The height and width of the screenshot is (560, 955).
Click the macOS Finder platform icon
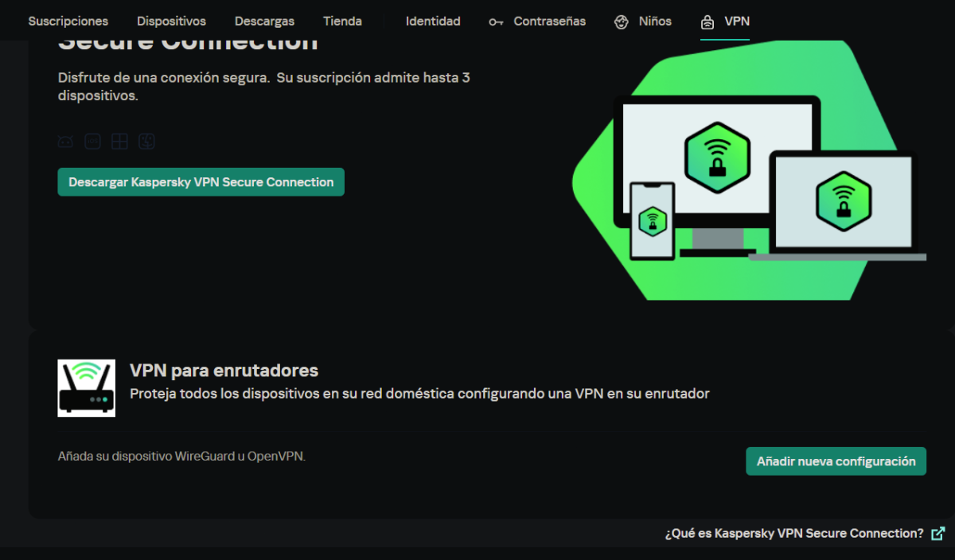tap(146, 142)
